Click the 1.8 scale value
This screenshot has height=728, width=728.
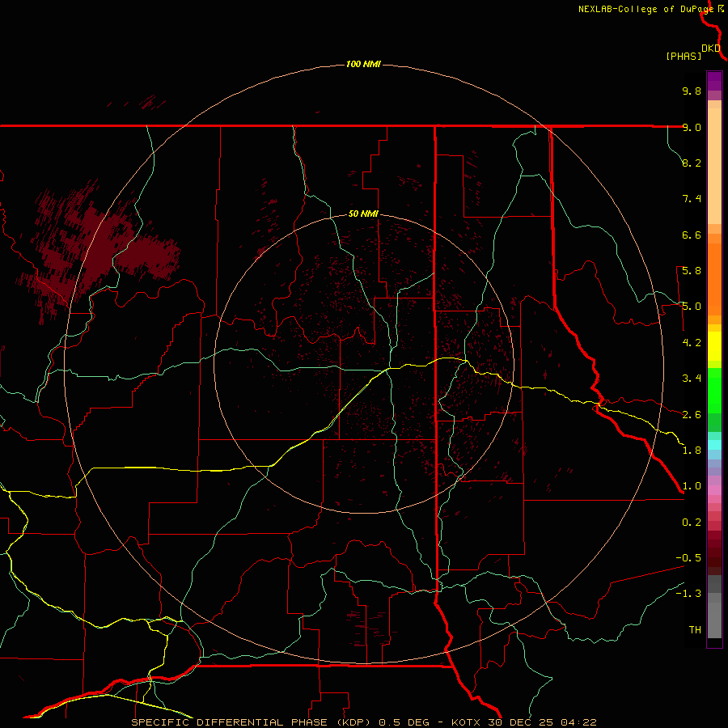692,451
